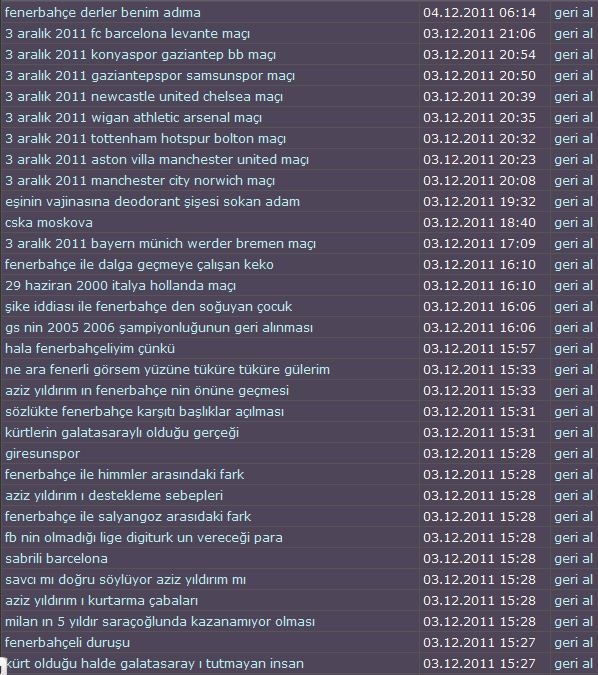Click 'geri al' beside sabrili barcelona

(573, 559)
